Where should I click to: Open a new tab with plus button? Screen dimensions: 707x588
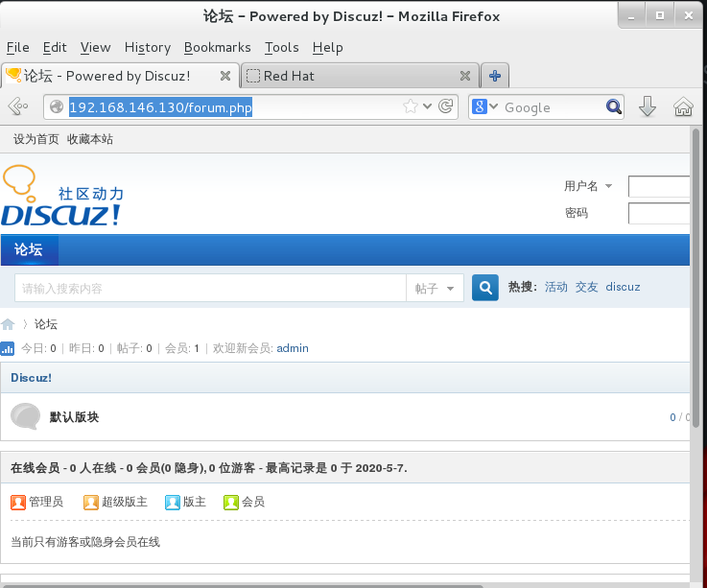tap(495, 76)
